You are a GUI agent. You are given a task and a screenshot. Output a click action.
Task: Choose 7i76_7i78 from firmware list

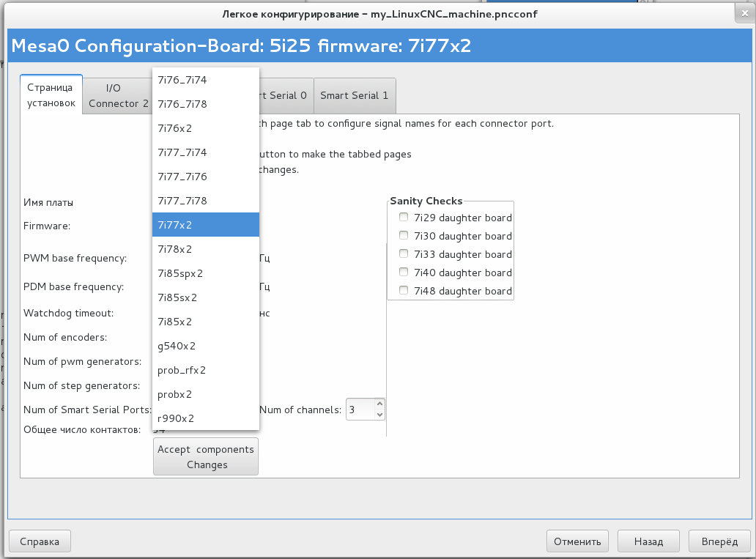click(206, 104)
